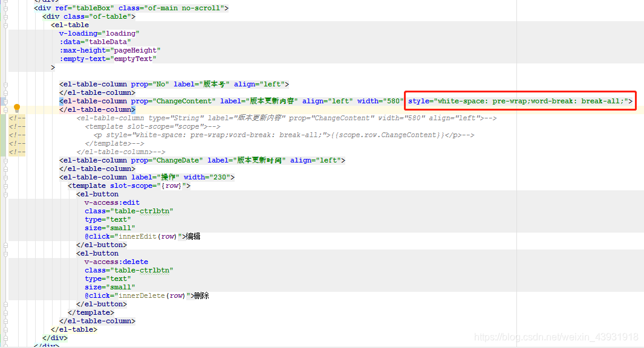Click the v-access:edit directive text
Viewport: 644px width, 348px height.
tap(111, 202)
